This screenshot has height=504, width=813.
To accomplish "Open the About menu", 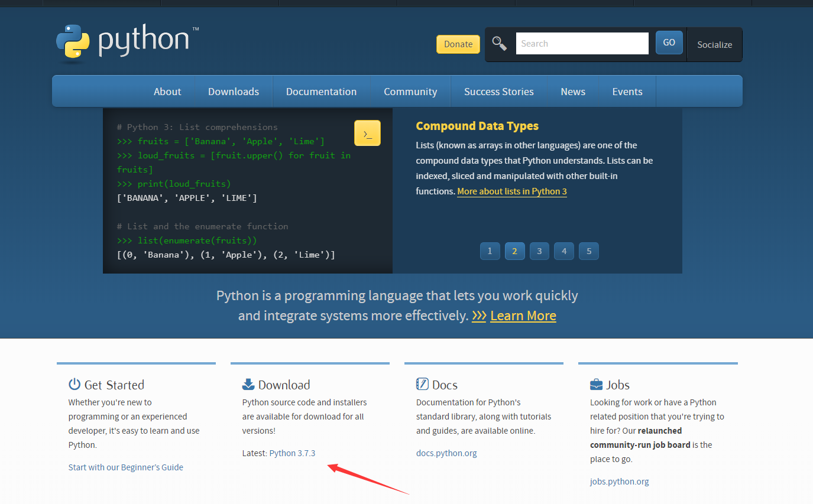I will click(167, 92).
